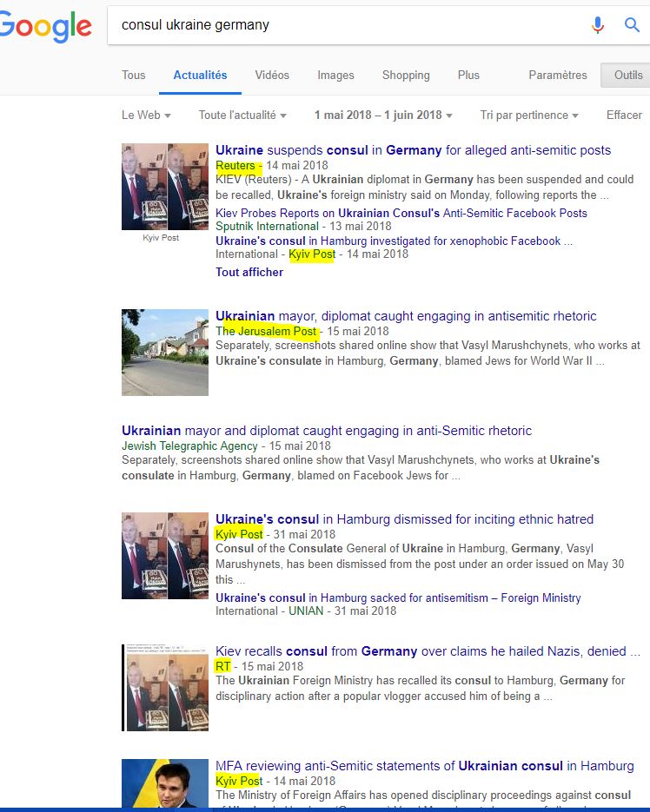This screenshot has height=812, width=650.
Task: Click the Jewish Telegraphic Agency source label
Action: click(x=189, y=446)
